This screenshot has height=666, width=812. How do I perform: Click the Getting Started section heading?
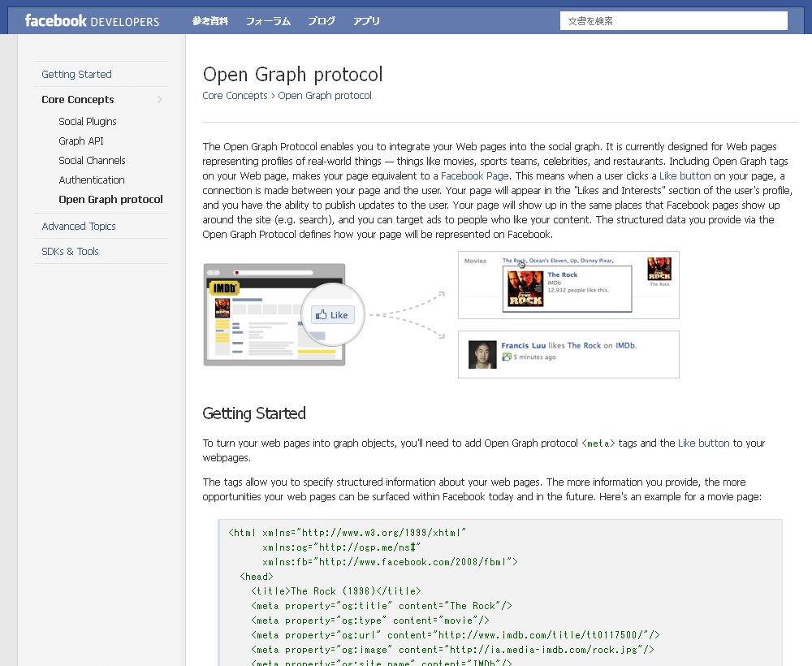(x=254, y=413)
